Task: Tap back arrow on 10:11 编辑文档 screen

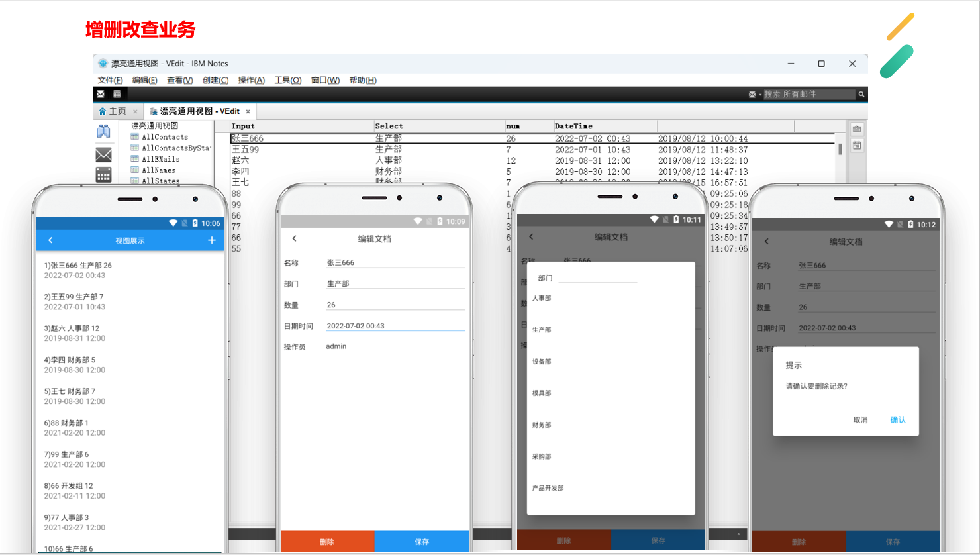Action: [x=531, y=236]
